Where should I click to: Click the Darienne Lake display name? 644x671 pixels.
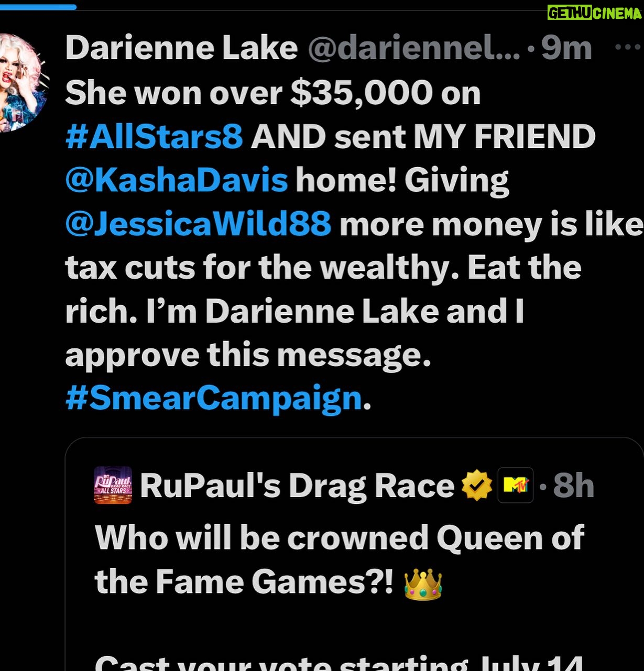pos(181,48)
